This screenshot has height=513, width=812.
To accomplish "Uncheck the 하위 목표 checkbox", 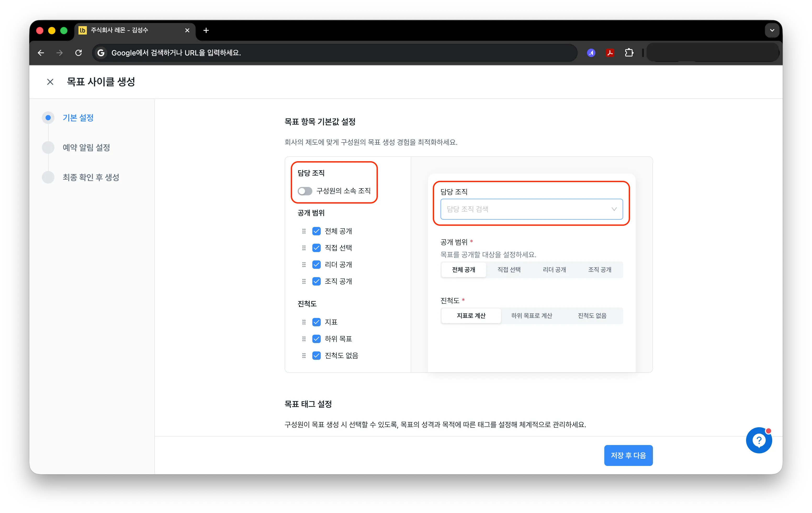I will pyautogui.click(x=316, y=339).
